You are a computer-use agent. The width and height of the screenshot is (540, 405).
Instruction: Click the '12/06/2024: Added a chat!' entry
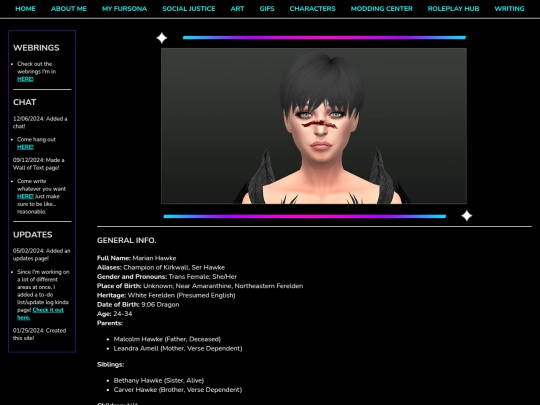point(40,123)
